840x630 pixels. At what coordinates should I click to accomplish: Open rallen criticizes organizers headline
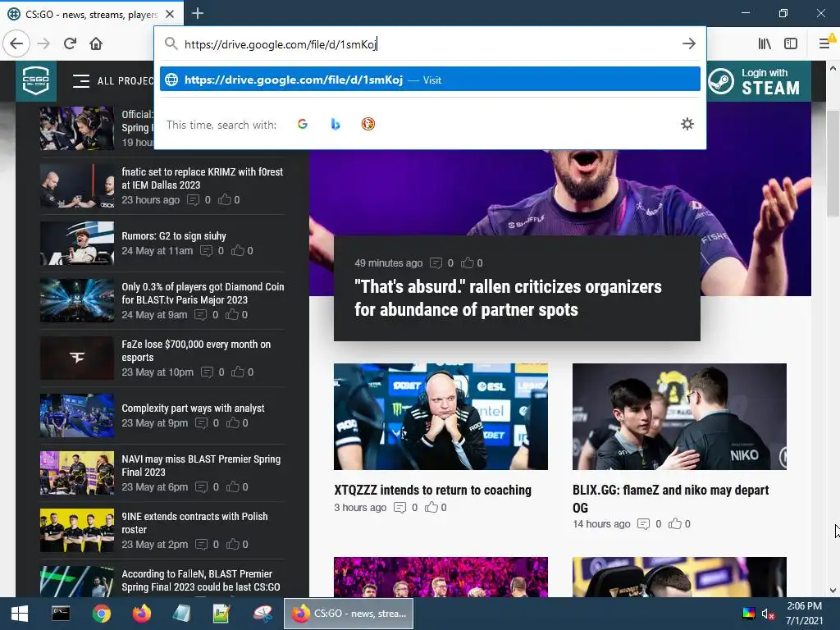pos(508,298)
